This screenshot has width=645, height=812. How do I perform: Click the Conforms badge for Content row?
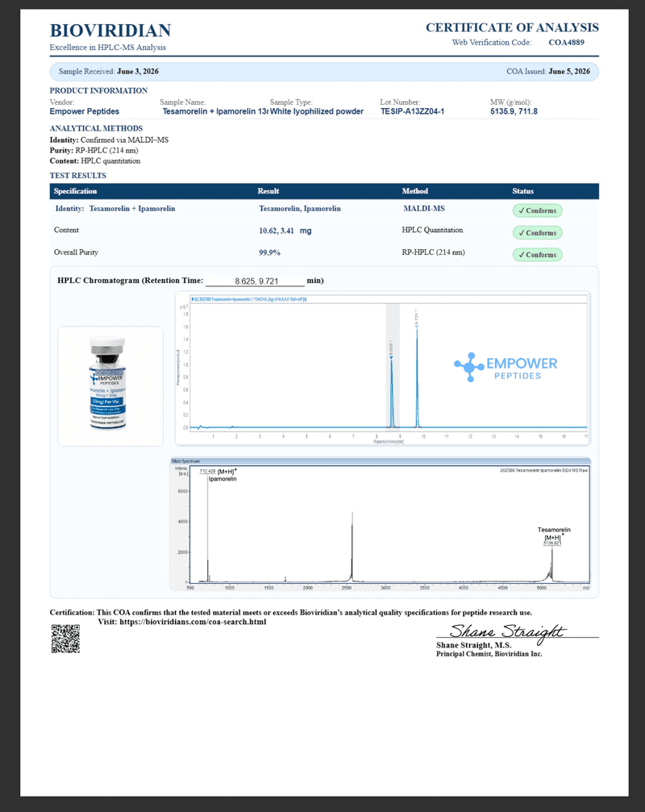point(537,233)
